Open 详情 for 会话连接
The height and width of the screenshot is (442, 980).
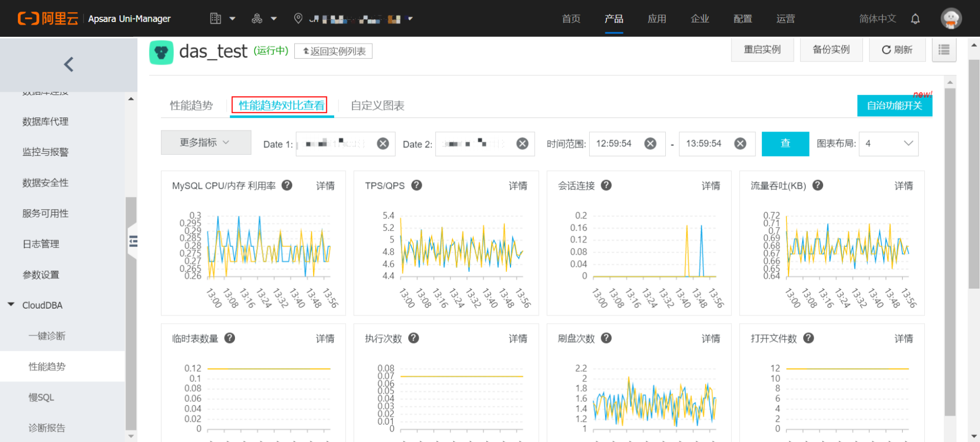pos(711,186)
